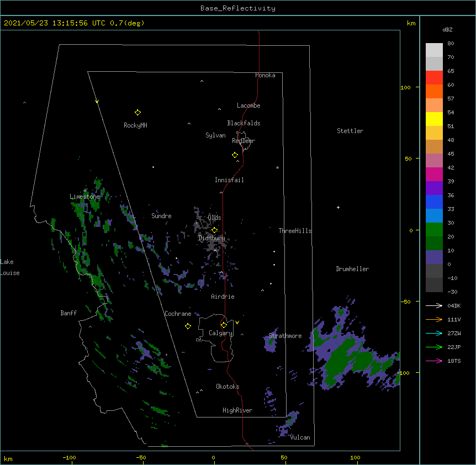Image resolution: width=476 pixels, height=465 pixels.
Task: Click the Banff label
Action: point(68,313)
